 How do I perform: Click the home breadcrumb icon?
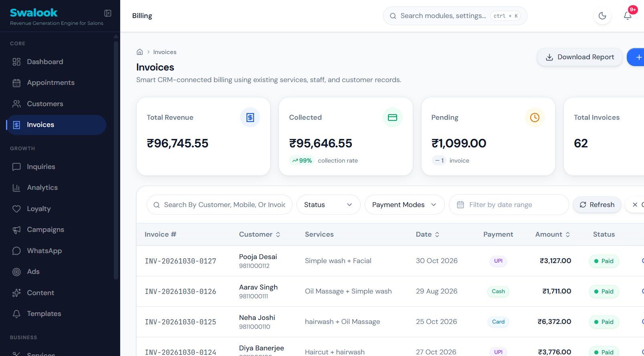(140, 52)
